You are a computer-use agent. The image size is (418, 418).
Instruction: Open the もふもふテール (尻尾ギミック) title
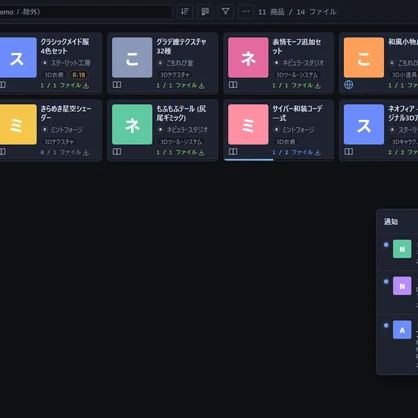pos(181,113)
